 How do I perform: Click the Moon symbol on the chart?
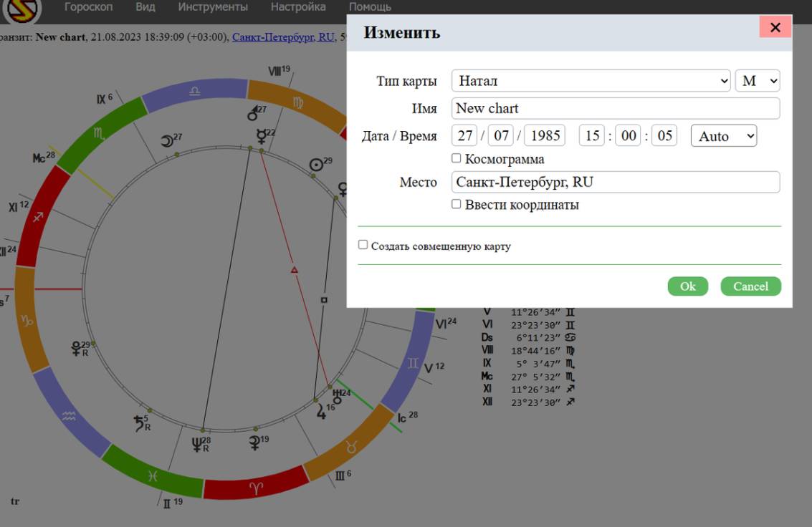[x=167, y=142]
